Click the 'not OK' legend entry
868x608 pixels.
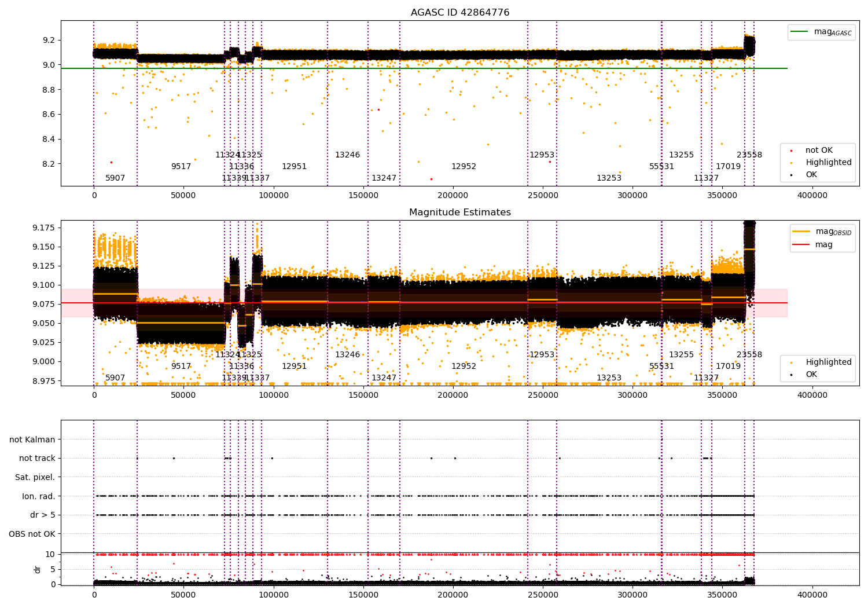click(x=819, y=150)
